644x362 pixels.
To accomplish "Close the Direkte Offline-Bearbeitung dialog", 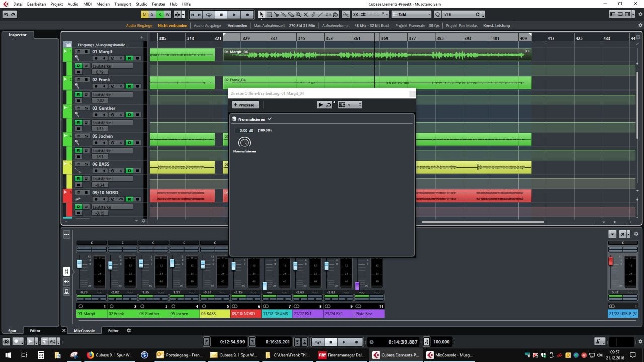I will pyautogui.click(x=412, y=93).
